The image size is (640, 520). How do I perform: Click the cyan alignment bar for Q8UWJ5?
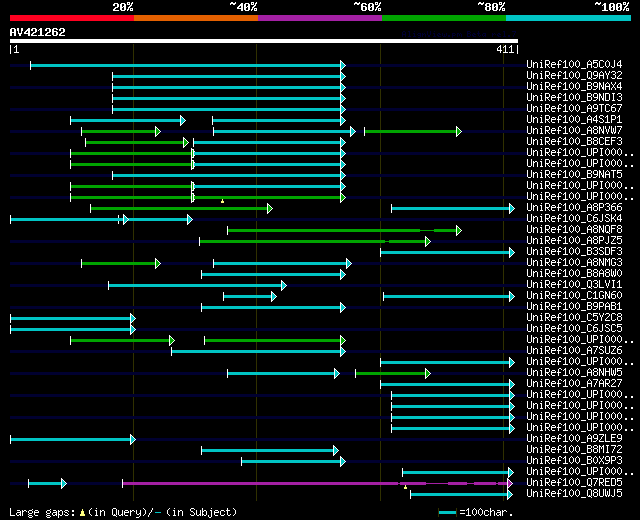pos(462,495)
